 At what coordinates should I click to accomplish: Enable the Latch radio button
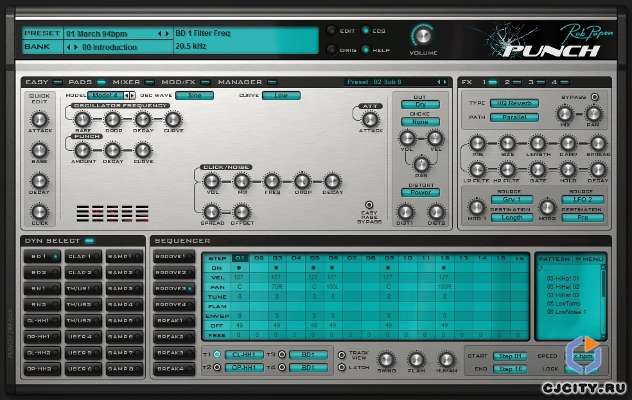(344, 368)
